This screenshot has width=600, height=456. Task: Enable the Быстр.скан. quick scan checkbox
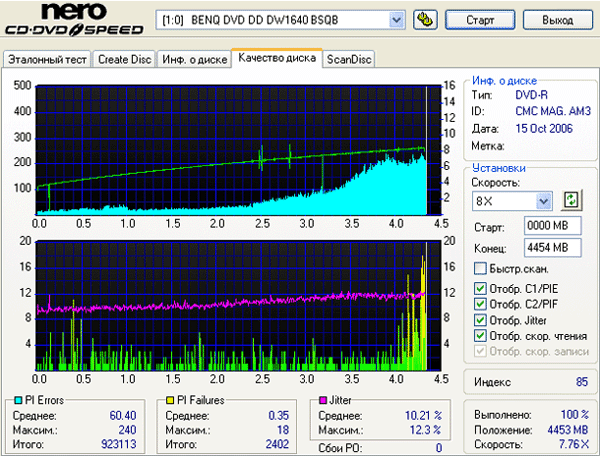[x=481, y=269]
